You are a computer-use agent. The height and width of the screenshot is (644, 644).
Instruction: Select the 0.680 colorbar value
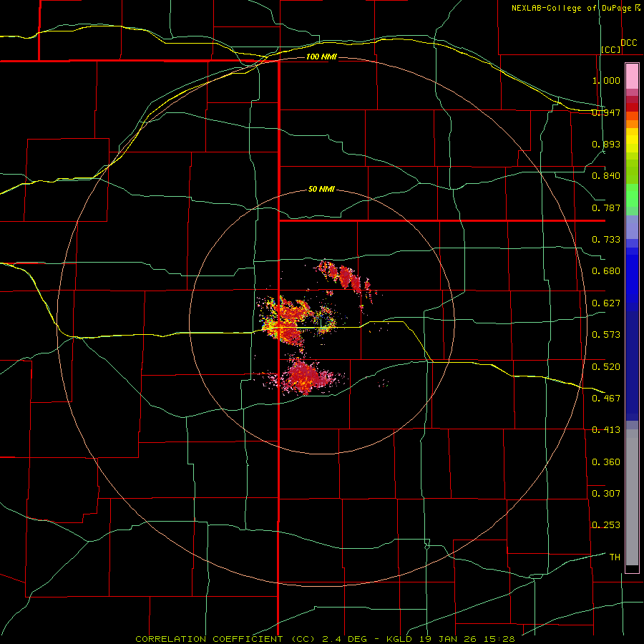tap(606, 271)
